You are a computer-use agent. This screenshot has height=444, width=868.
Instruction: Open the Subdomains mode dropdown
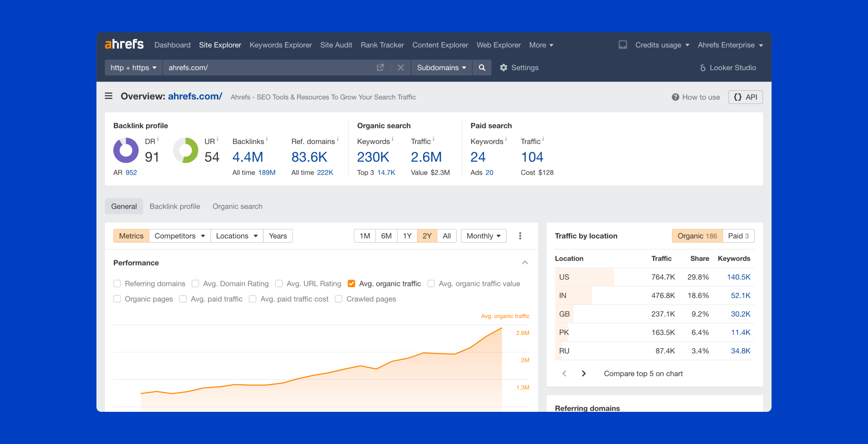point(441,68)
